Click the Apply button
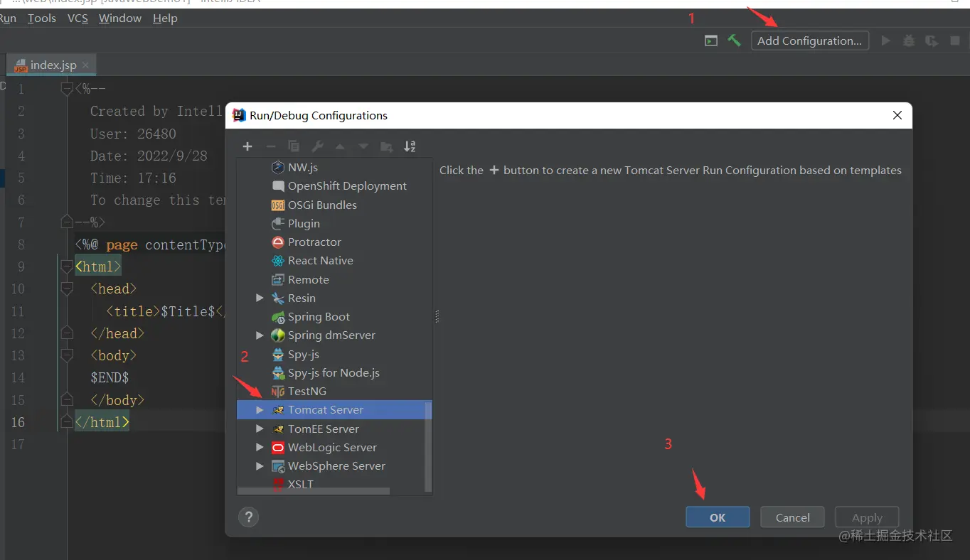 [867, 517]
